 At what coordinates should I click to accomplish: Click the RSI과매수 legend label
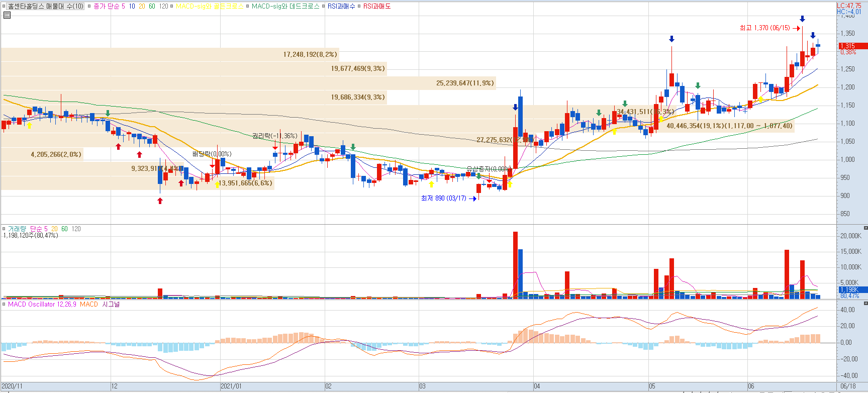click(341, 7)
